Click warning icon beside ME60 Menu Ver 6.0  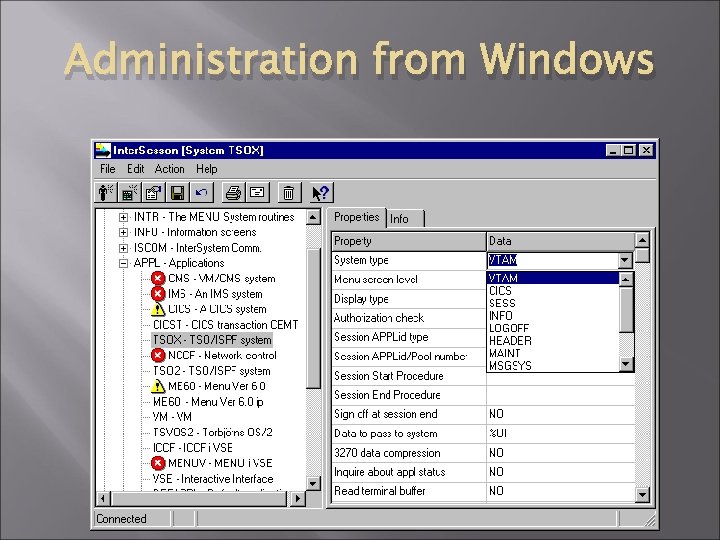click(158, 386)
